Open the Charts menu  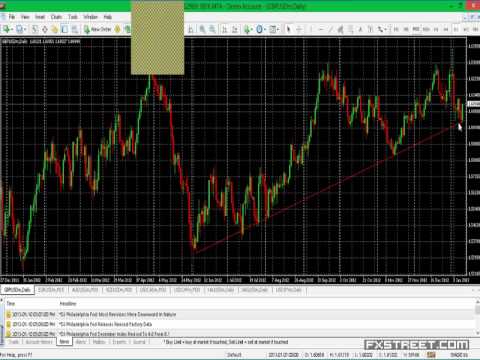[x=56, y=17]
